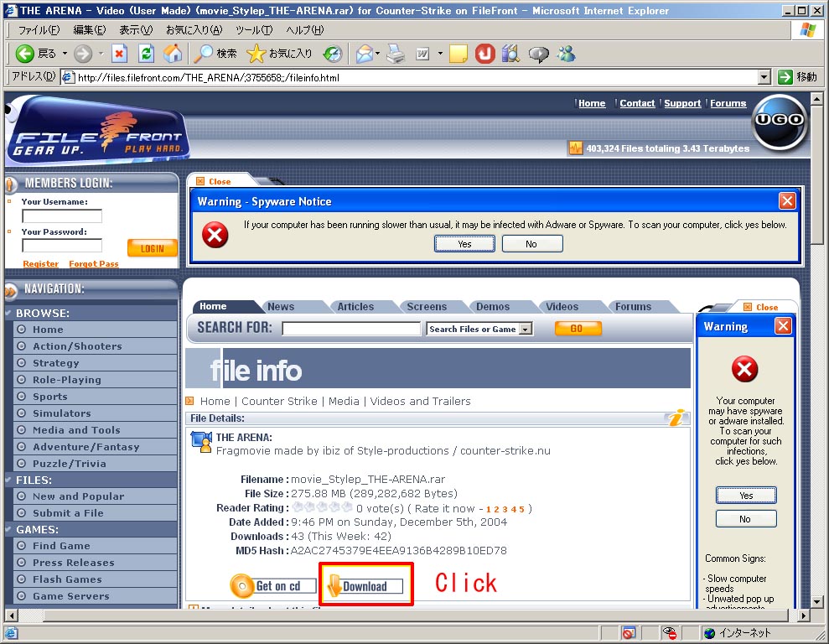Open the ファイル(F) menu
This screenshot has width=829, height=644.
[x=39, y=30]
